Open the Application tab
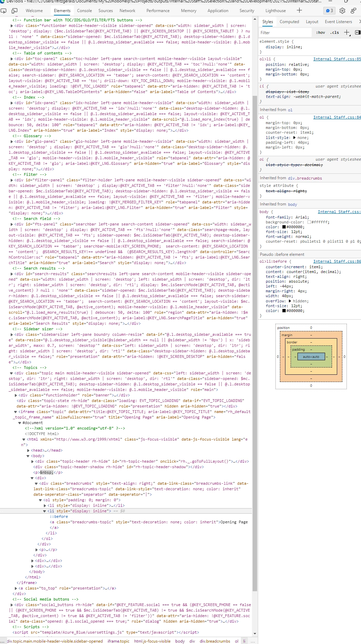Image resolution: width=361 pixels, height=644 pixels. point(218,11)
